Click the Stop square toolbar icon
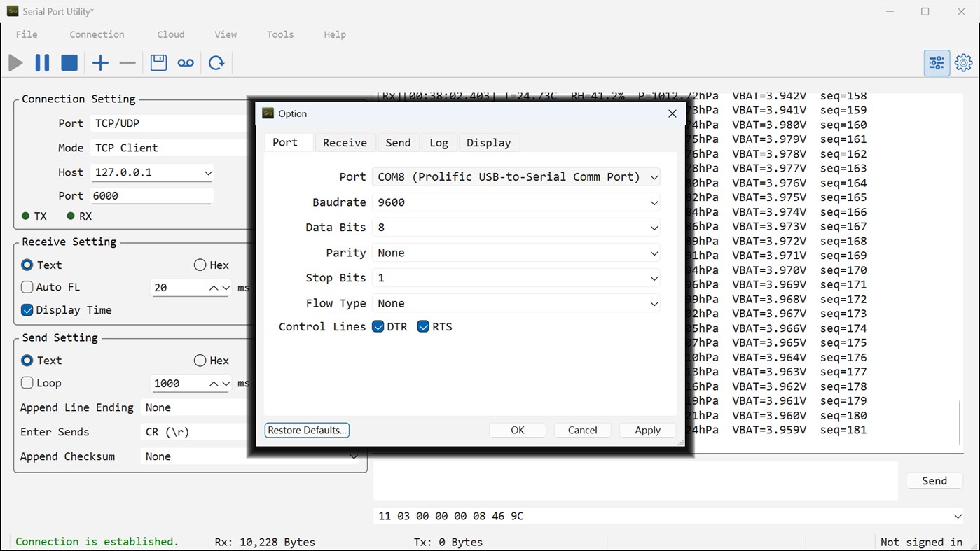Viewport: 980px width, 551px height. [69, 63]
